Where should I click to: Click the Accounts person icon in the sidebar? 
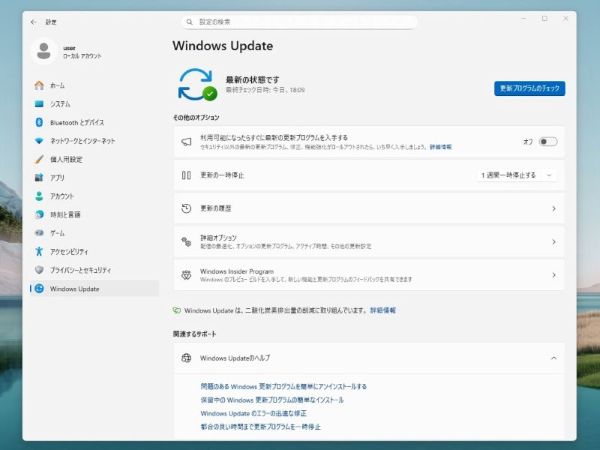coord(39,196)
